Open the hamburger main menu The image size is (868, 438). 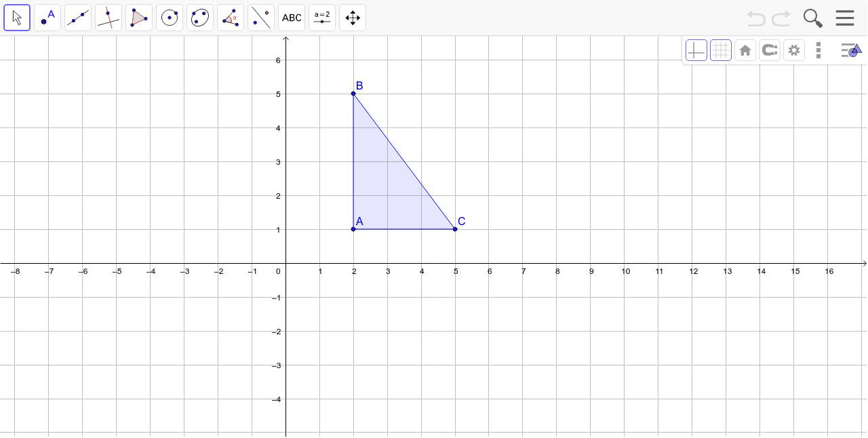coord(845,18)
